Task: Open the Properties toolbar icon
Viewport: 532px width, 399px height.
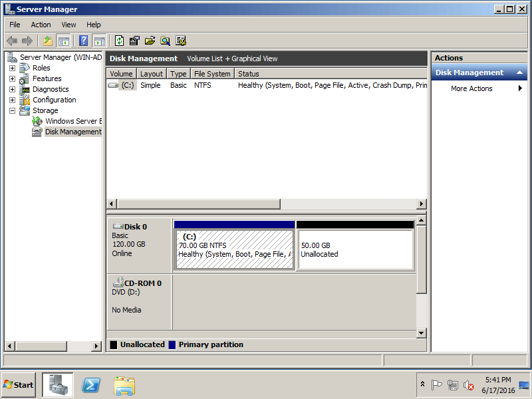Action: pos(134,41)
